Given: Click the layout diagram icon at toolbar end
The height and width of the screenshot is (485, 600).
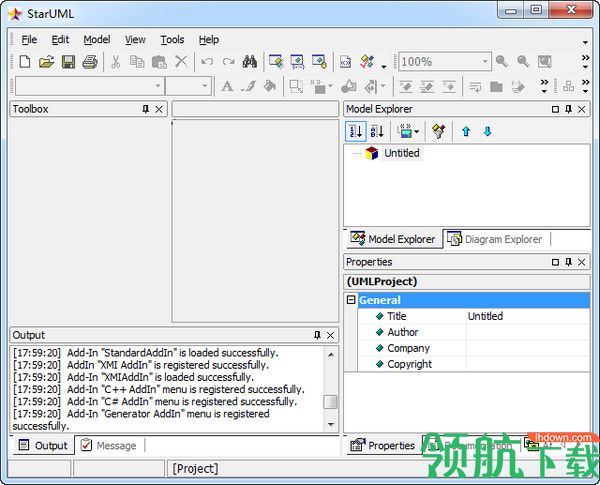Looking at the screenshot, I should [568, 87].
